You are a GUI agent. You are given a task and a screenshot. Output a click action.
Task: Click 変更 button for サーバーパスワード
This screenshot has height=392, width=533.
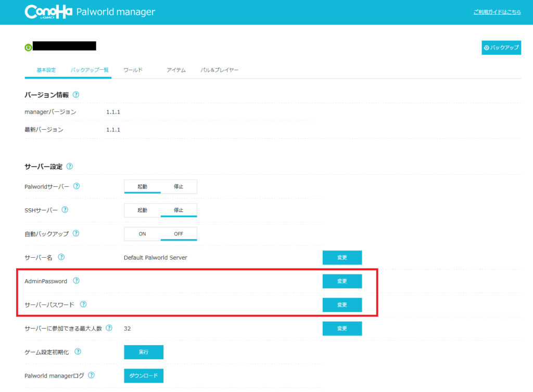(x=342, y=305)
